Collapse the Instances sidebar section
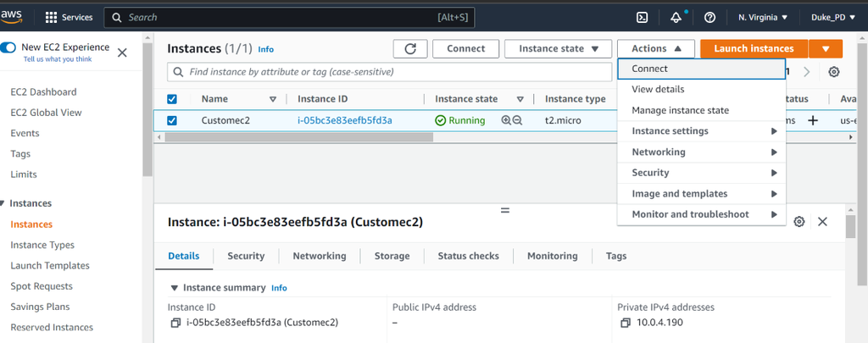The image size is (868, 343). 3,203
